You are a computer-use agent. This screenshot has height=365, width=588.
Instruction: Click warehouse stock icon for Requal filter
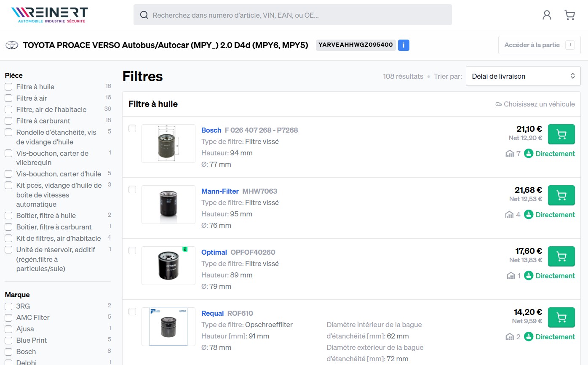tap(510, 337)
